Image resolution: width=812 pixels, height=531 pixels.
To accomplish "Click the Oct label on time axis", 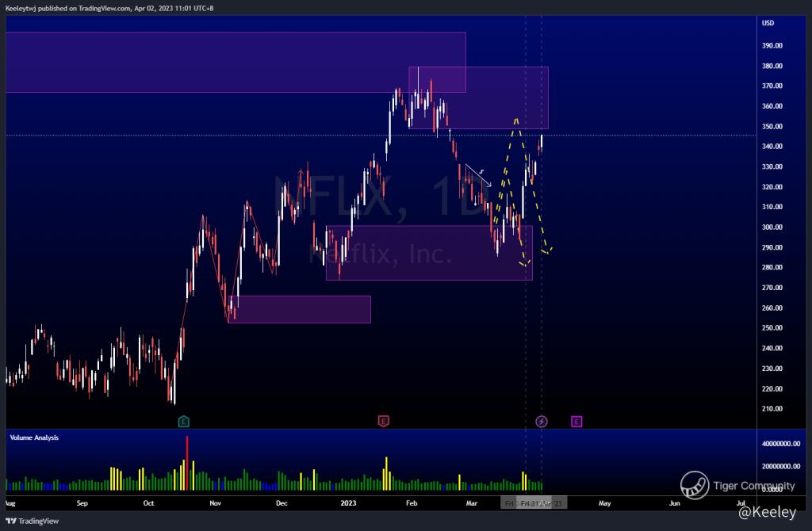I will [148, 503].
